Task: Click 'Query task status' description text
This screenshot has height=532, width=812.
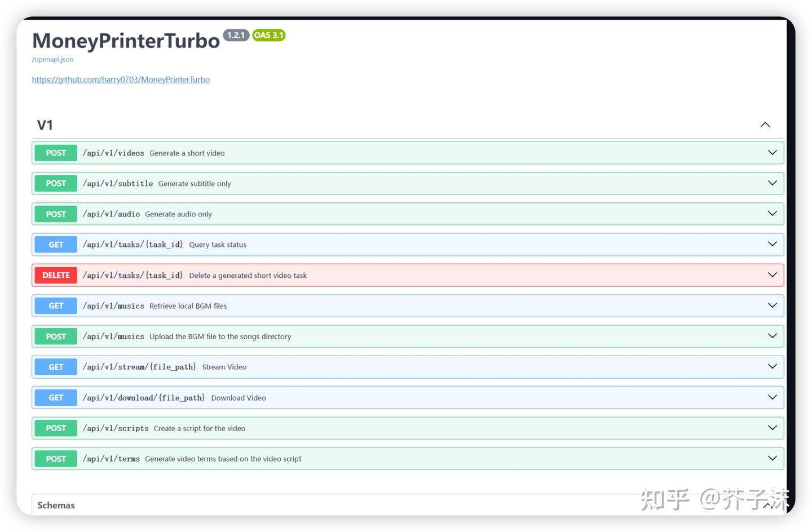Action: pos(218,245)
